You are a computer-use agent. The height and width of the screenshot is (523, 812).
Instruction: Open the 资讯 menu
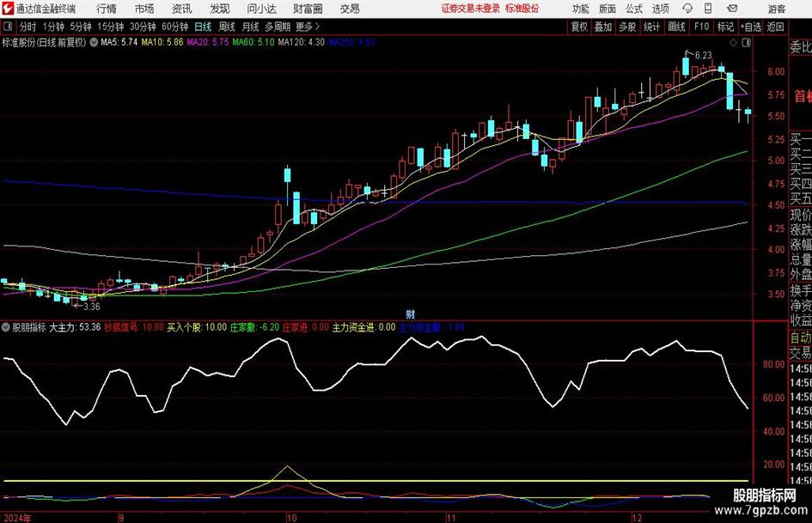tap(182, 9)
